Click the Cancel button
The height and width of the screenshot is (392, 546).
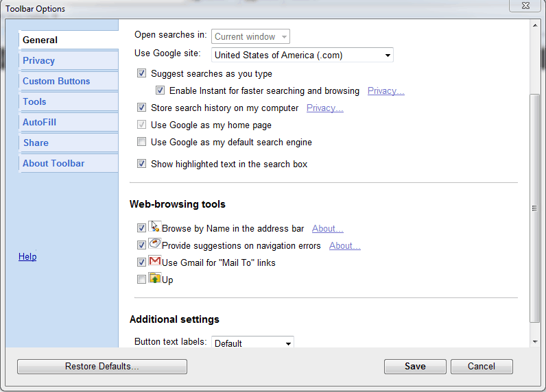tap(482, 367)
